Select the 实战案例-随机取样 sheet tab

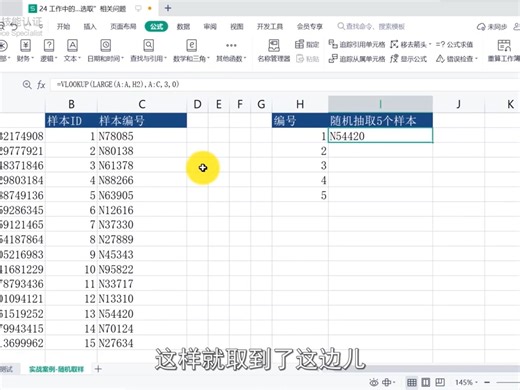coord(56,369)
